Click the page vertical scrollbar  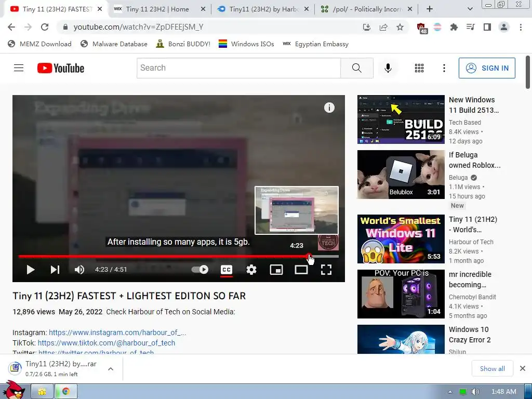[528, 72]
